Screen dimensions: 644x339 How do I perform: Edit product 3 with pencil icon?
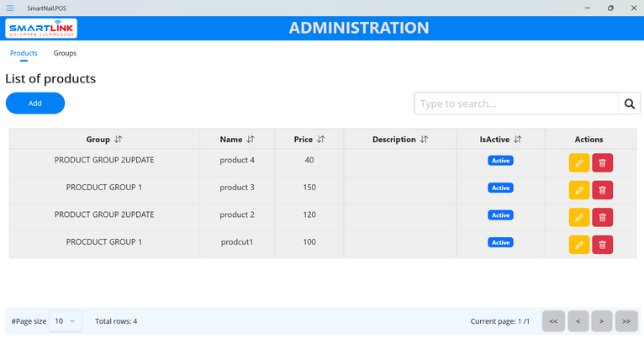click(x=579, y=190)
